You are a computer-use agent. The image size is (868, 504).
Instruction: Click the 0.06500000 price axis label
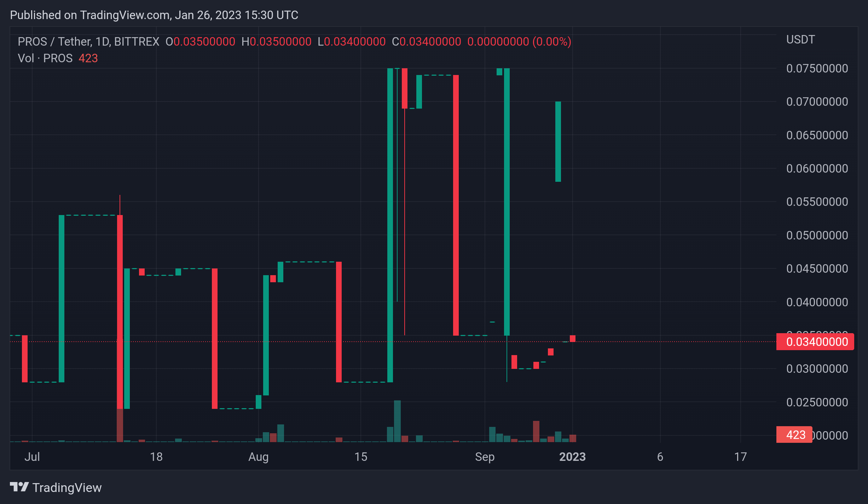click(817, 135)
